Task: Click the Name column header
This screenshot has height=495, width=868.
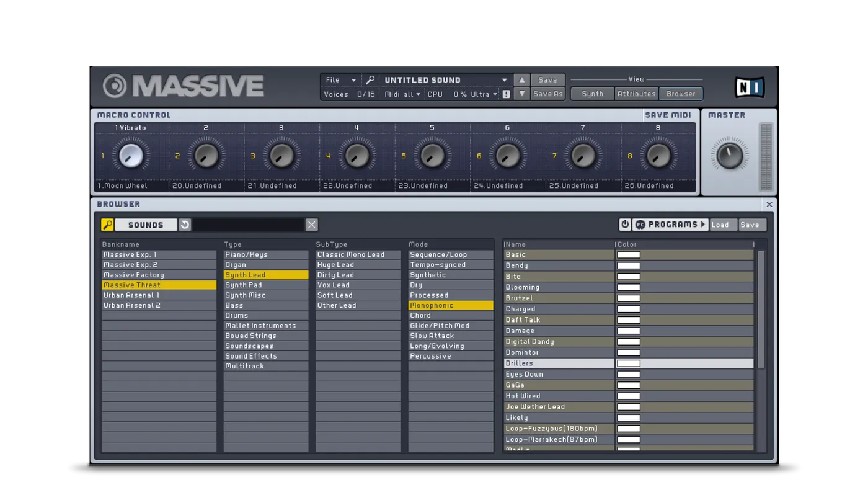Action: (559, 244)
